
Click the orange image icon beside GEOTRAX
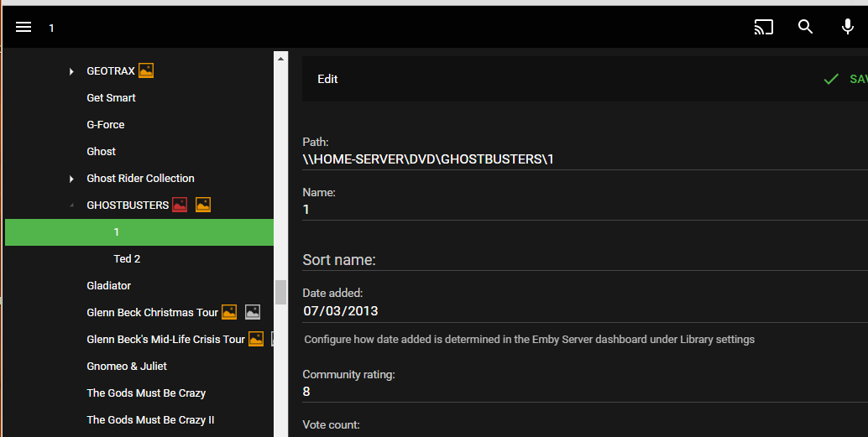pyautogui.click(x=145, y=70)
